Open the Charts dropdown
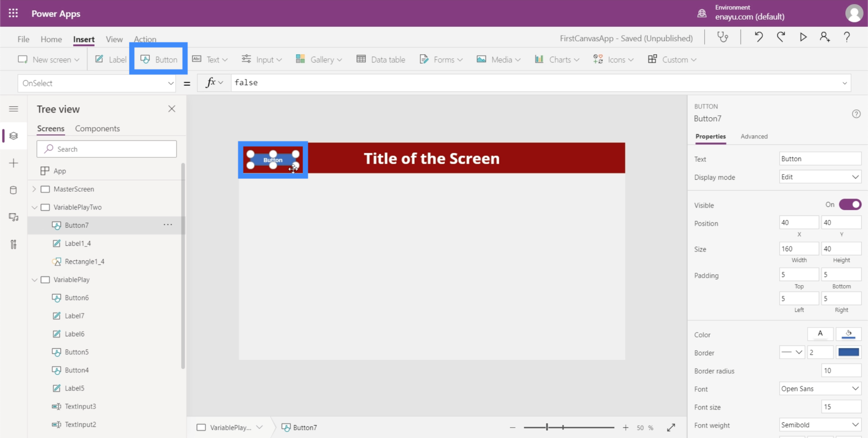The image size is (868, 438). 556,59
